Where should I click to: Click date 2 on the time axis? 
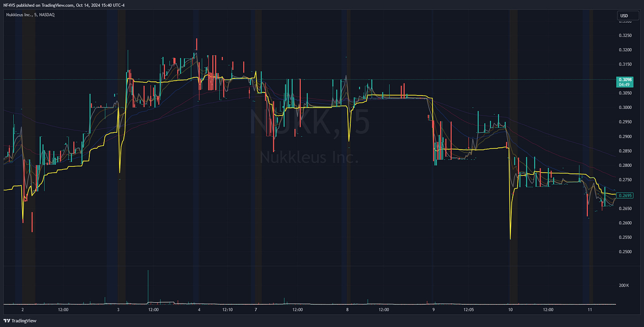(22, 310)
